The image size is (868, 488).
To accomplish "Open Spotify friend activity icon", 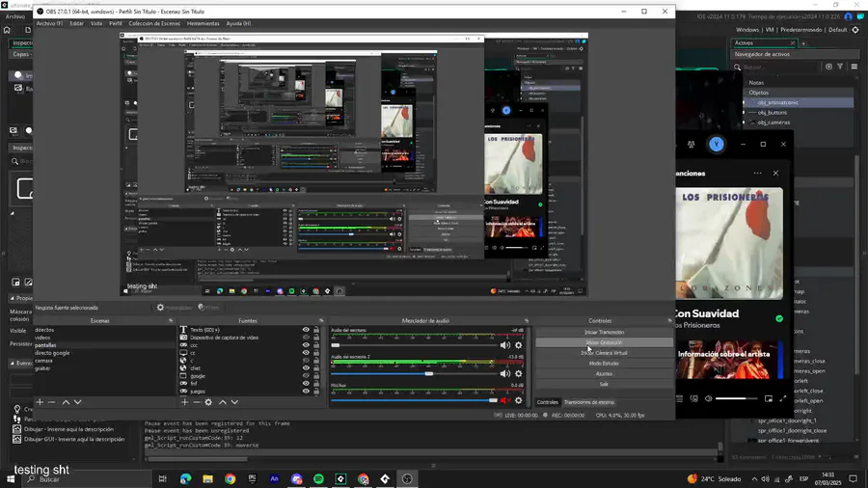I will [691, 145].
